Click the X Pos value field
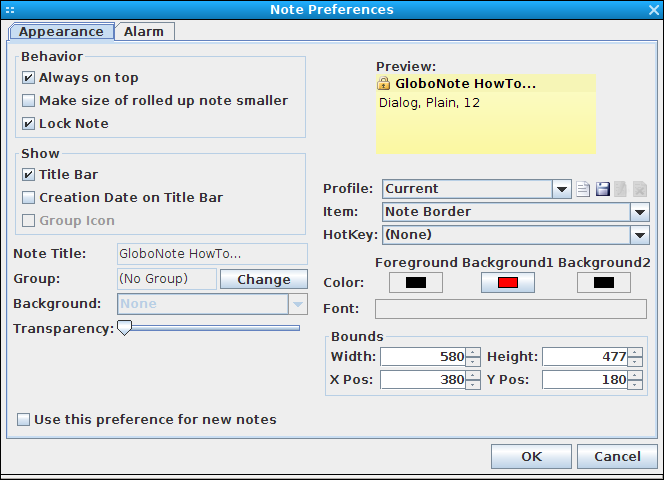The height and width of the screenshot is (480, 664). [423, 380]
